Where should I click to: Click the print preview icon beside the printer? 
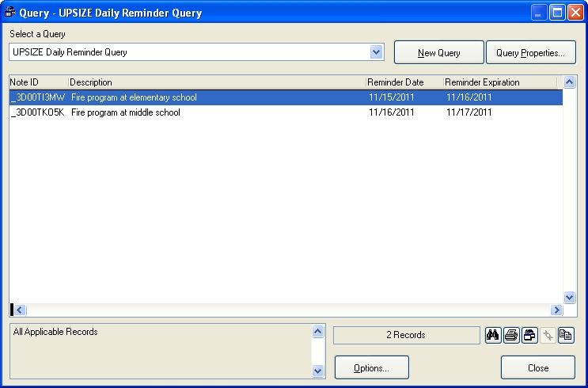coord(529,335)
